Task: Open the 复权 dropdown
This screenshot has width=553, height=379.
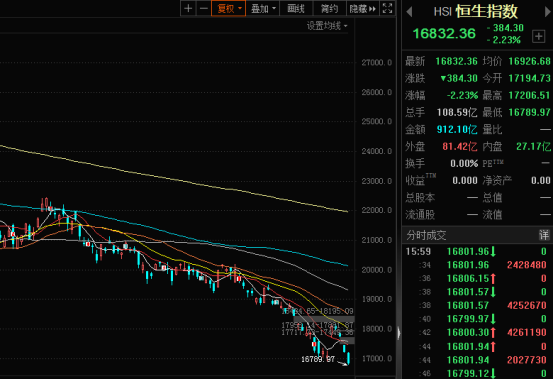Action: (x=229, y=8)
